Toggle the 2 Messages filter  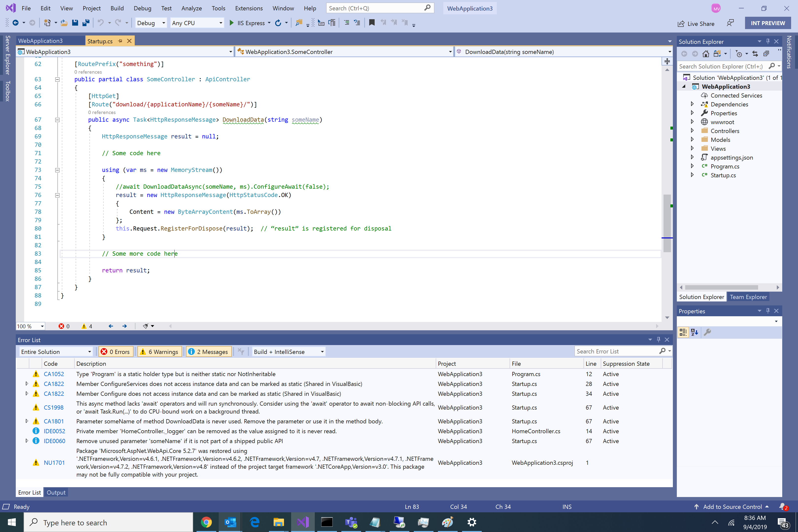tap(209, 351)
